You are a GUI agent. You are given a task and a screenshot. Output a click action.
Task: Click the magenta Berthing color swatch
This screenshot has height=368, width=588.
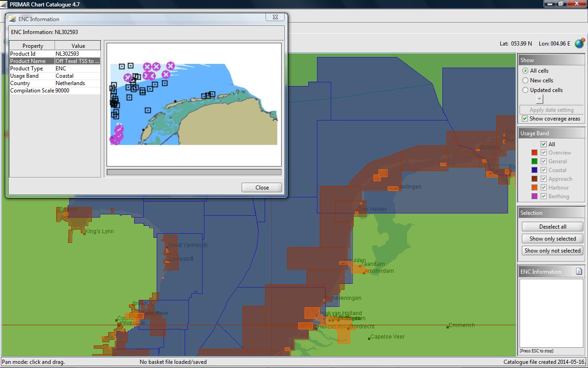click(534, 196)
